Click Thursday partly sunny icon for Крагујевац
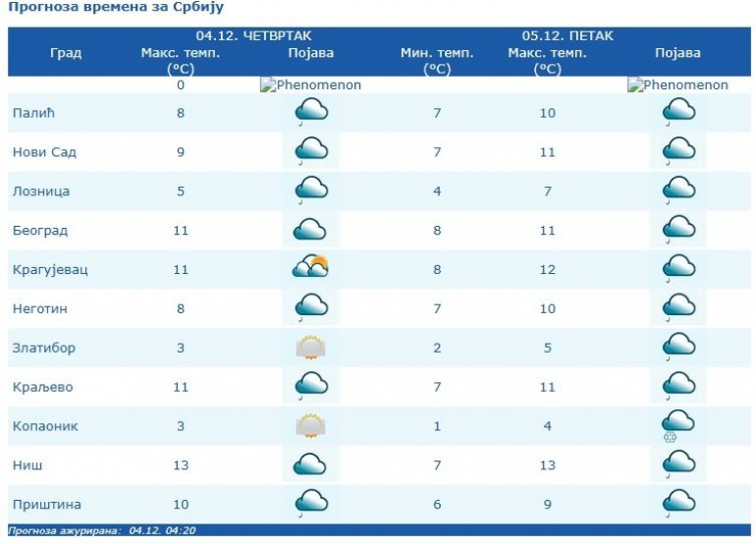 click(x=310, y=268)
